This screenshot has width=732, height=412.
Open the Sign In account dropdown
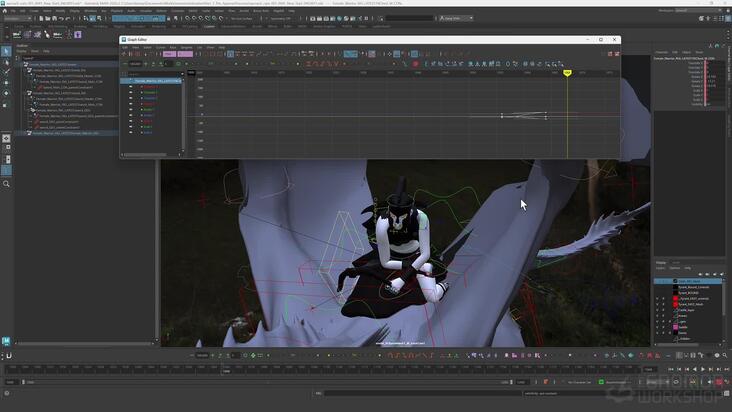click(456, 18)
